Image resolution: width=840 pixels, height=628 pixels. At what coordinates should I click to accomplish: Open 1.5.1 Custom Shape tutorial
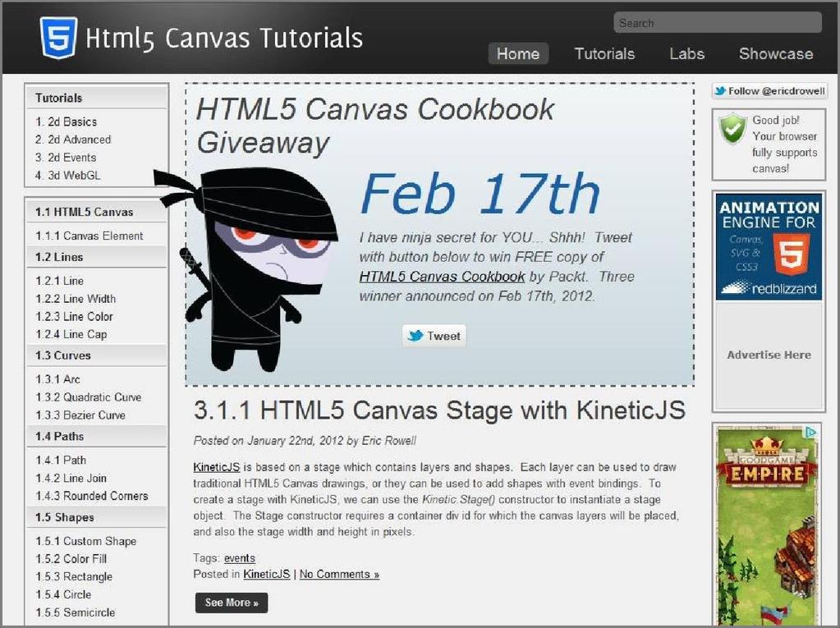(85, 541)
